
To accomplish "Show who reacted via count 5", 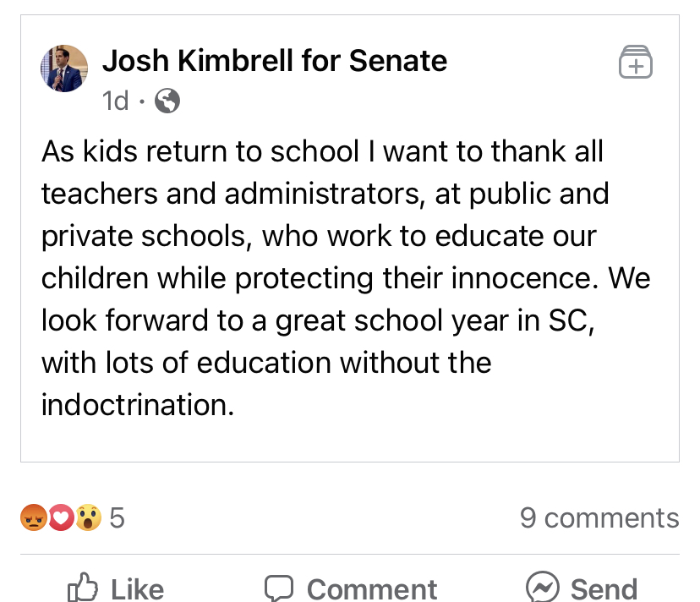I will tap(117, 517).
